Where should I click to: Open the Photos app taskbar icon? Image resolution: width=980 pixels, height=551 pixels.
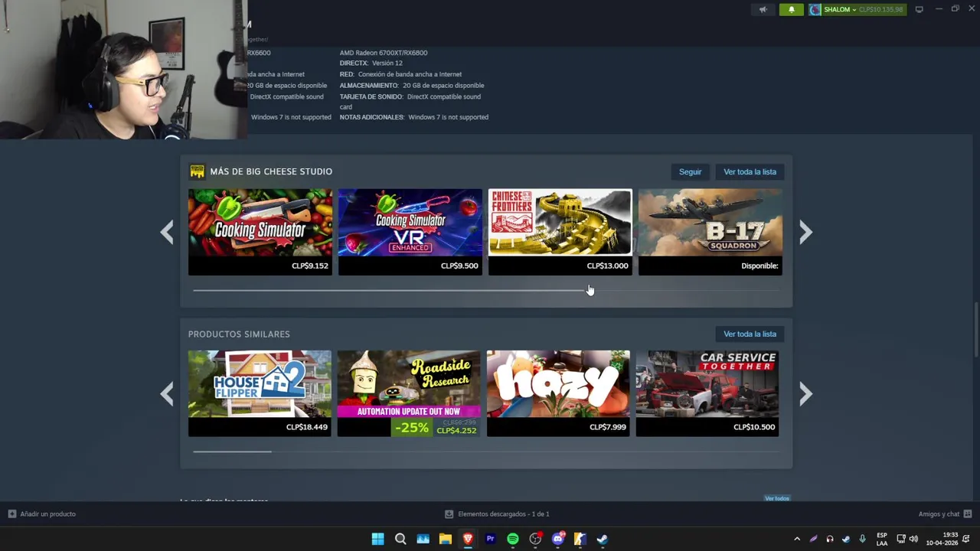(x=423, y=539)
